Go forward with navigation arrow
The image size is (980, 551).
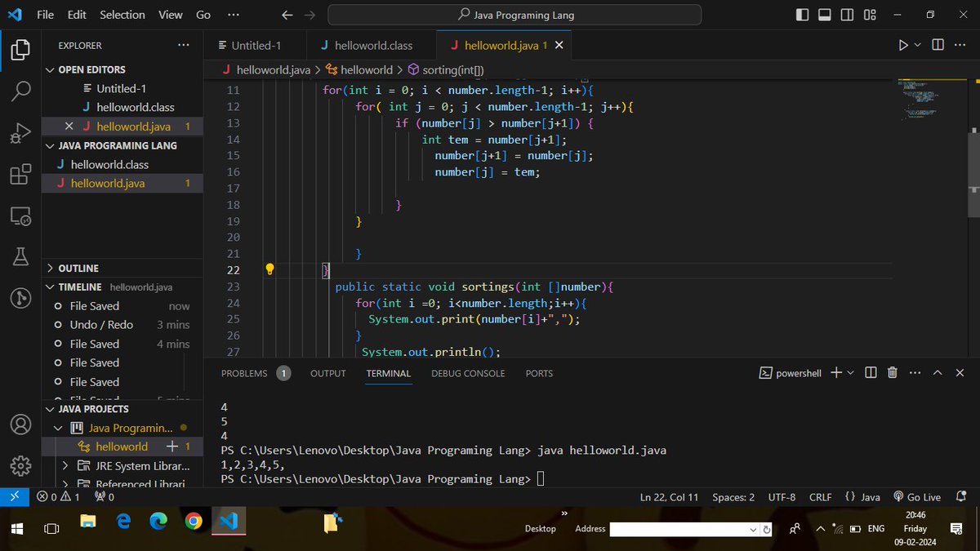pos(309,15)
